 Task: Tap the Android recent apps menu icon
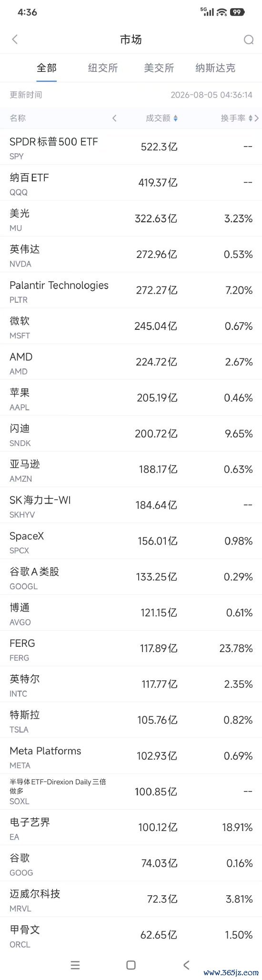coord(75,965)
